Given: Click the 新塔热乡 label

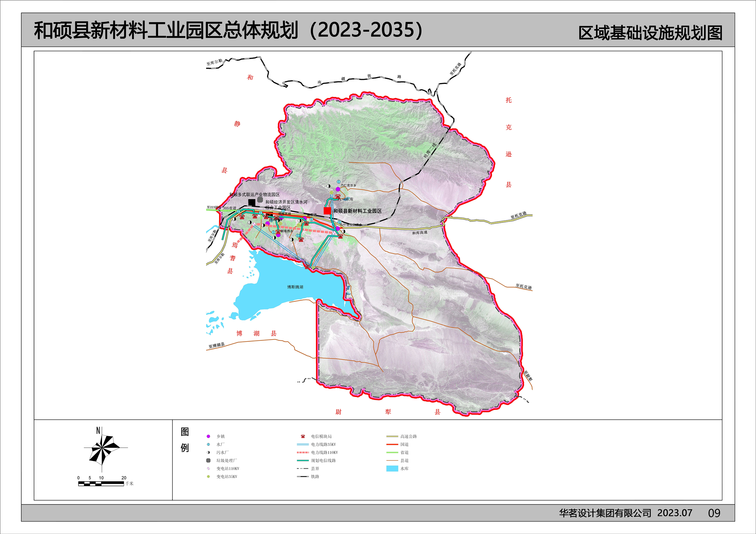Looking at the screenshot, I should pos(287,231).
